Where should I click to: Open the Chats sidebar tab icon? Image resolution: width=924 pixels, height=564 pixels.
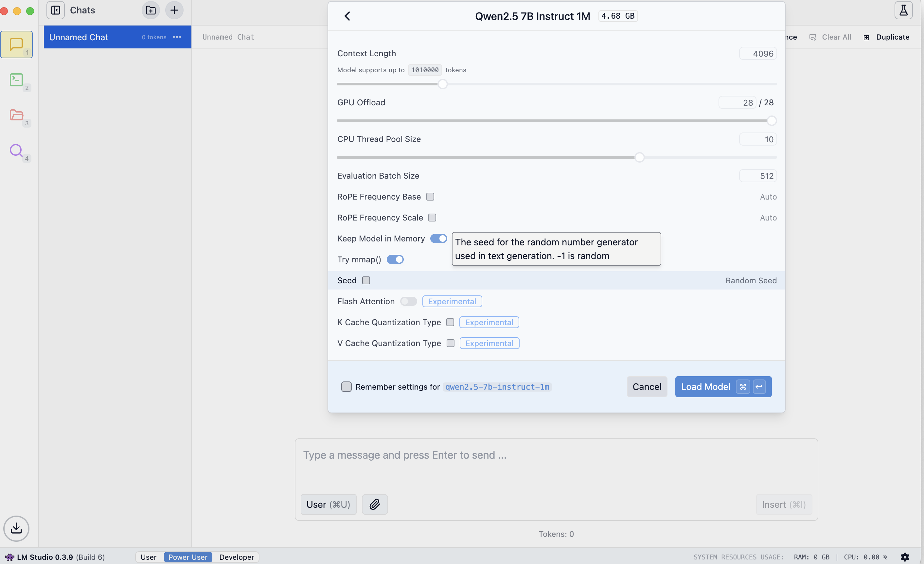[x=16, y=44]
